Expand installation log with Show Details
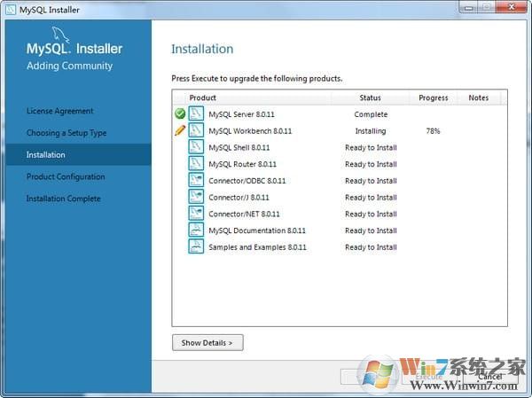The image size is (532, 398). (207, 342)
